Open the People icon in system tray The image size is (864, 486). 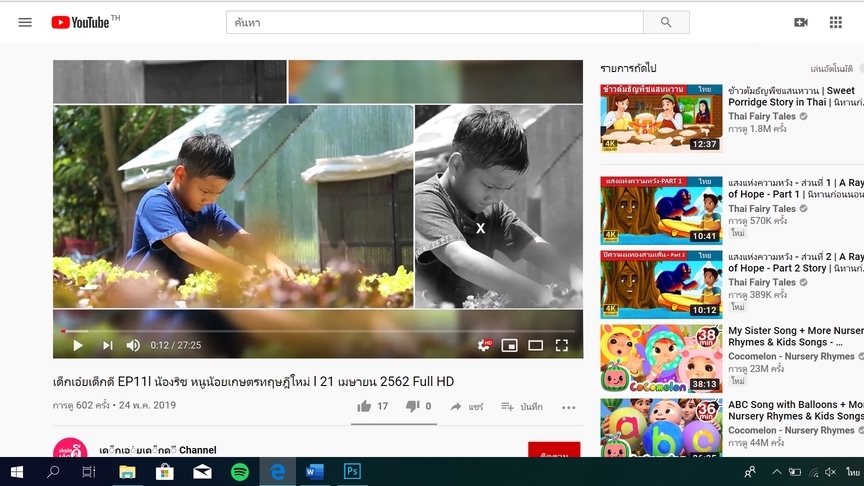pyautogui.click(x=750, y=472)
